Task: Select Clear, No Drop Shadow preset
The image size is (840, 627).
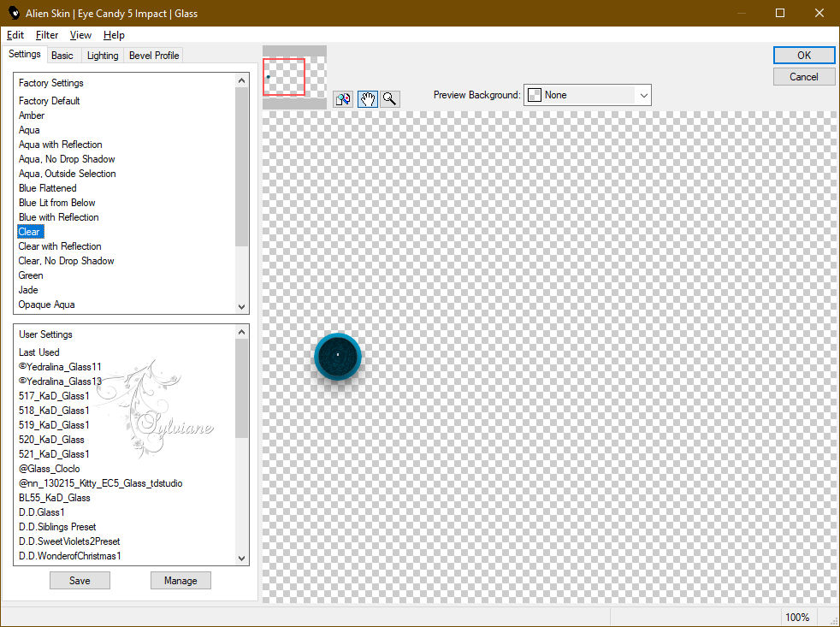Action: [x=66, y=260]
